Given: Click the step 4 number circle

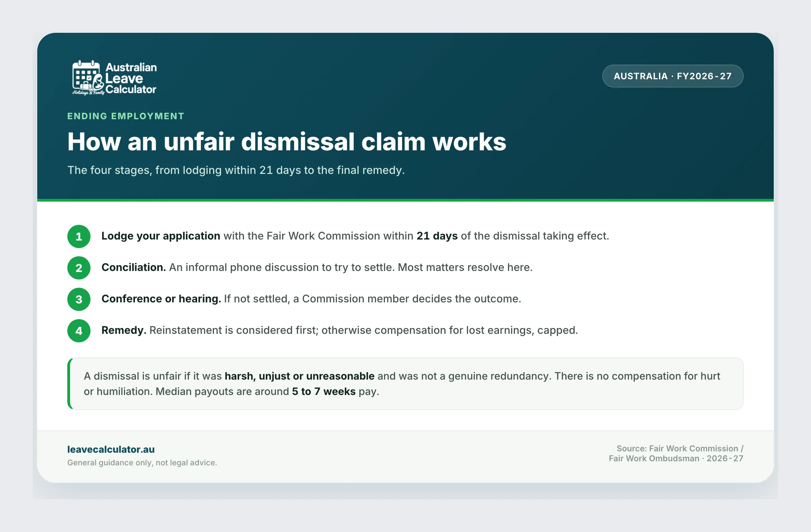Looking at the screenshot, I should [79, 331].
